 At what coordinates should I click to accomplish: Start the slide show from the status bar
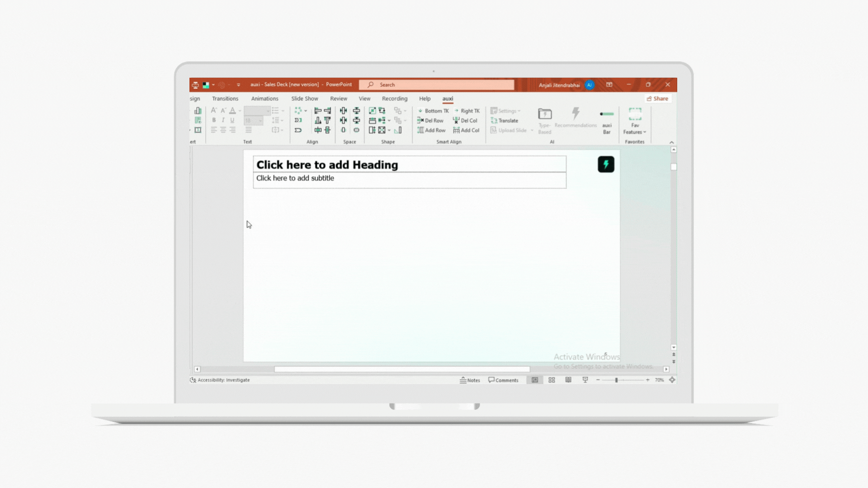pos(585,380)
